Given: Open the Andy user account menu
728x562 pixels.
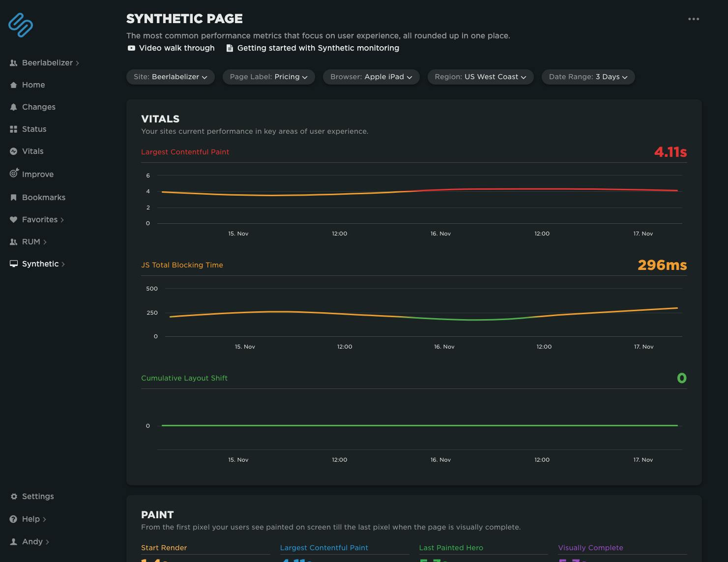Looking at the screenshot, I should (x=32, y=542).
